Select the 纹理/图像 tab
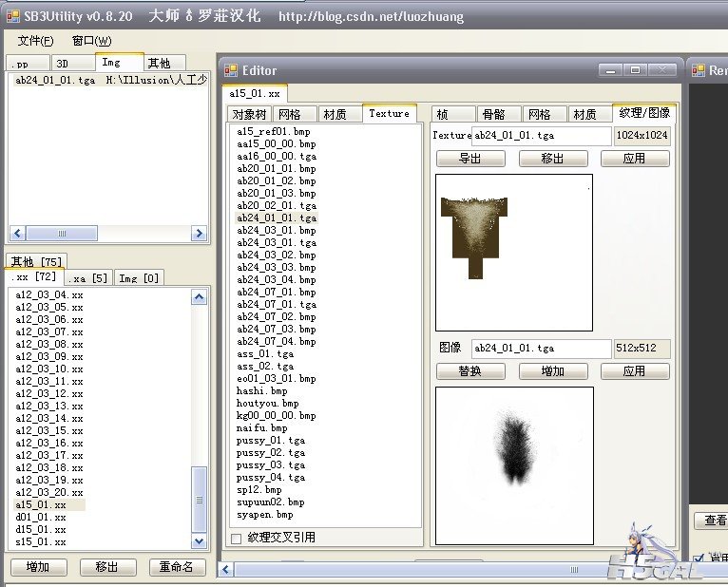This screenshot has width=728, height=587. [x=644, y=113]
